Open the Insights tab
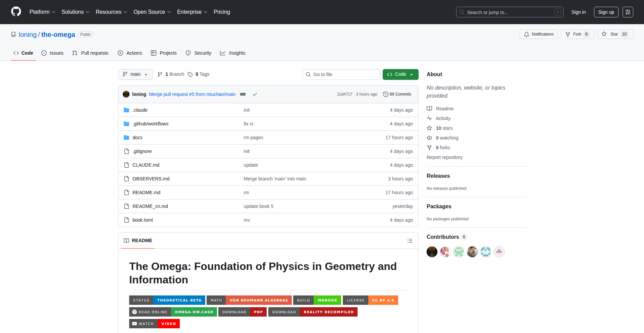The width and height of the screenshot is (644, 333). click(x=233, y=53)
